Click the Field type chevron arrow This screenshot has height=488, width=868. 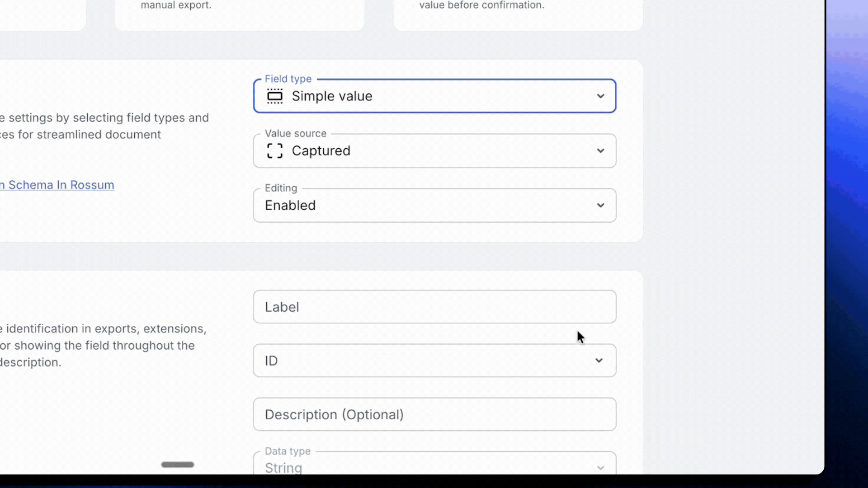click(600, 96)
